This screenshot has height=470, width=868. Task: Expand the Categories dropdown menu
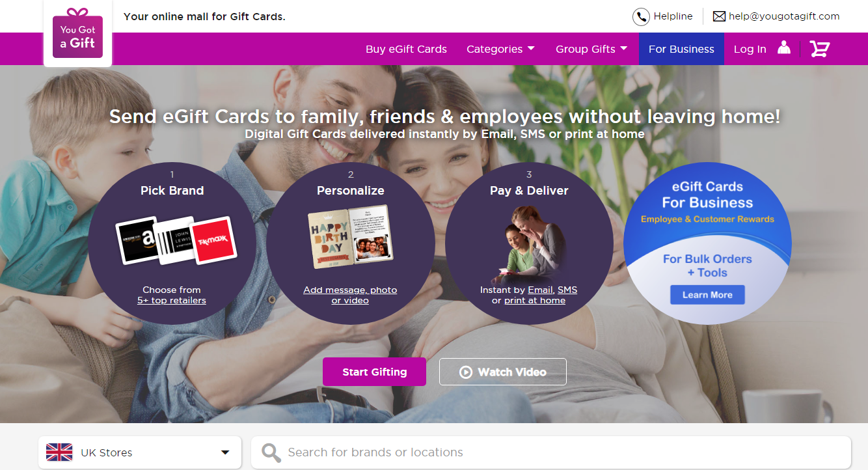pyautogui.click(x=500, y=49)
